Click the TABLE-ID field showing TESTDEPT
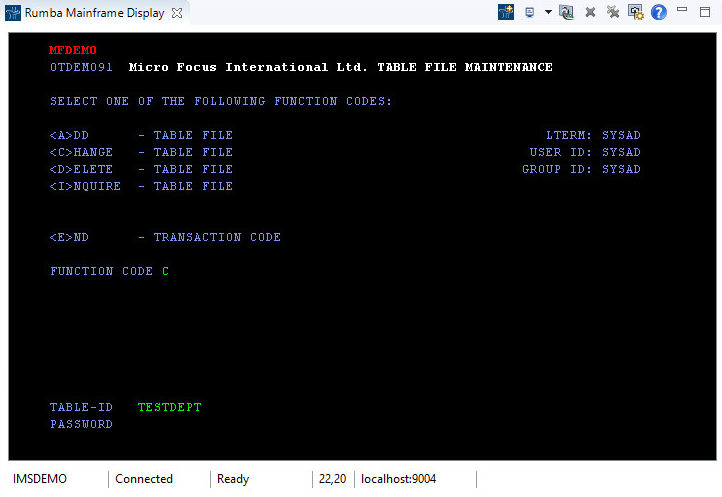 tap(169, 407)
